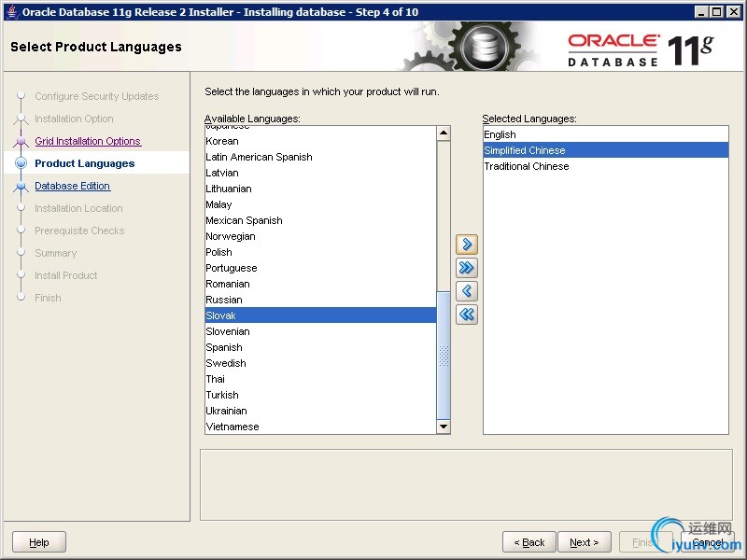Minimize the installer window
The width and height of the screenshot is (747, 560).
point(701,12)
